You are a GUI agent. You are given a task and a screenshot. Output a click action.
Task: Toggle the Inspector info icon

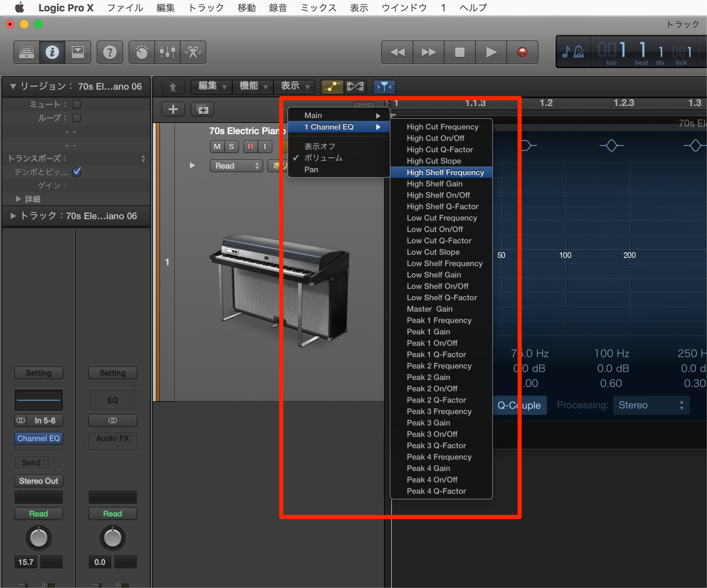[52, 52]
